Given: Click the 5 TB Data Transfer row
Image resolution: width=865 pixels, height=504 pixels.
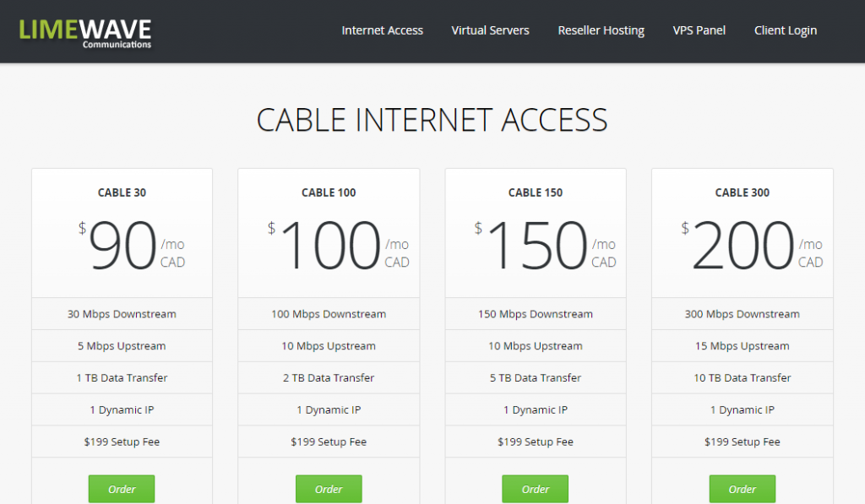Looking at the screenshot, I should tap(536, 378).
